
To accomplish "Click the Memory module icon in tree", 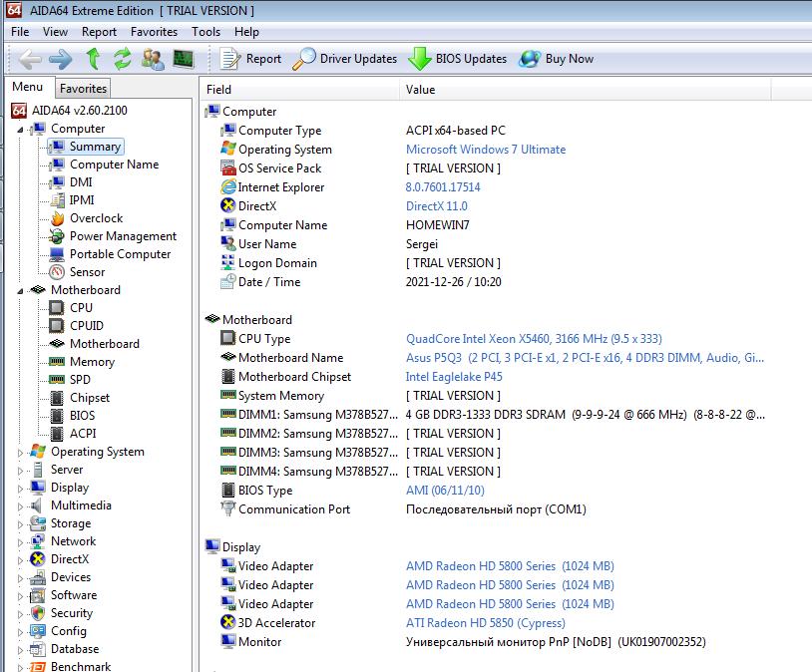I will pyautogui.click(x=57, y=361).
